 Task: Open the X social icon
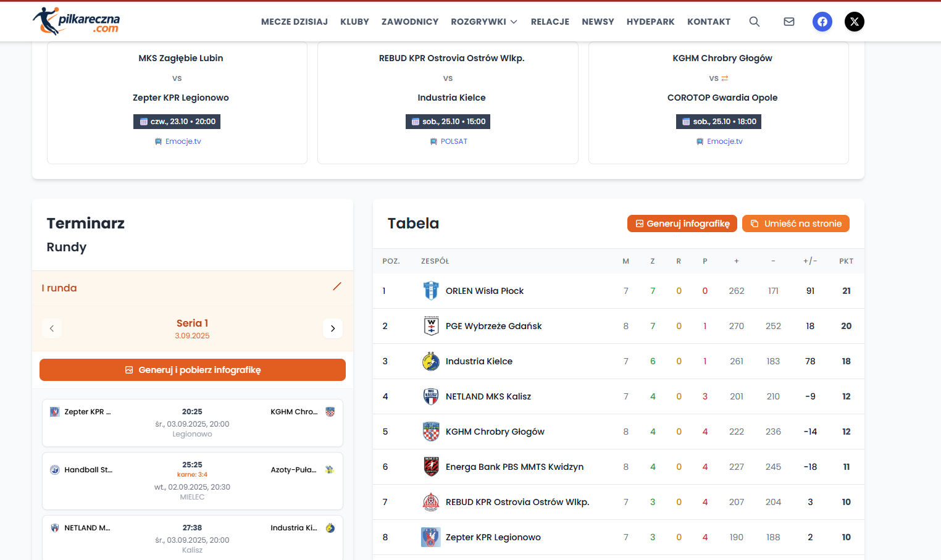pyautogui.click(x=854, y=22)
